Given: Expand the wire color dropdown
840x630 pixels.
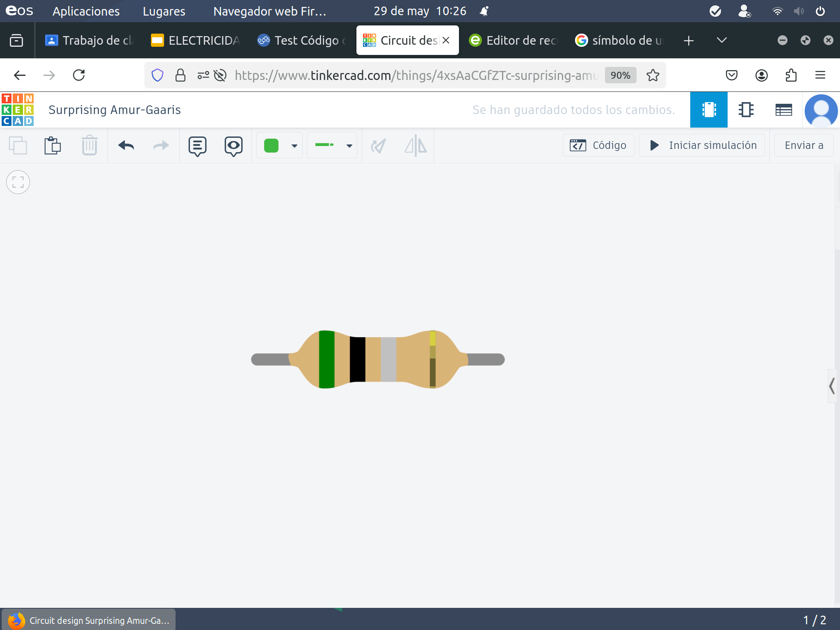Looking at the screenshot, I should pyautogui.click(x=294, y=146).
